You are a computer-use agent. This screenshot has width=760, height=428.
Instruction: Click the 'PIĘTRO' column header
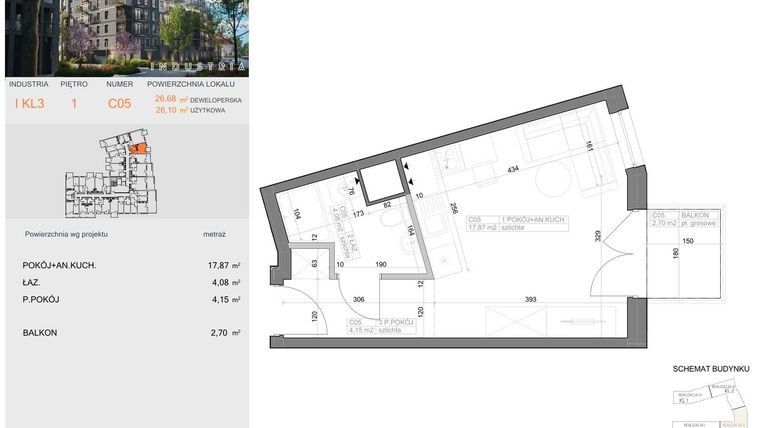coord(74,84)
